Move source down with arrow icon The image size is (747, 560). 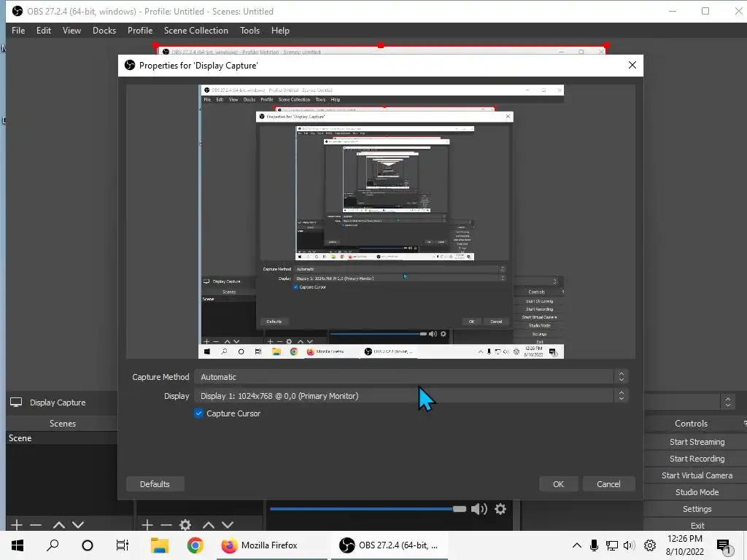[228, 525]
